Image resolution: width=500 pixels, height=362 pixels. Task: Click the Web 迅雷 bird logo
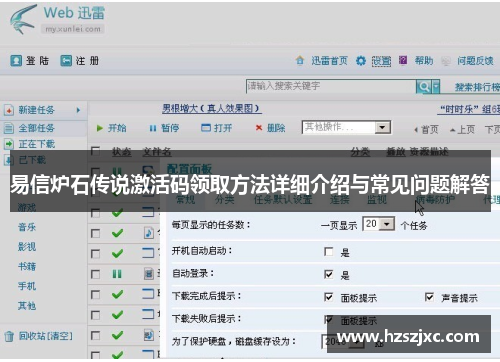pos(23,20)
